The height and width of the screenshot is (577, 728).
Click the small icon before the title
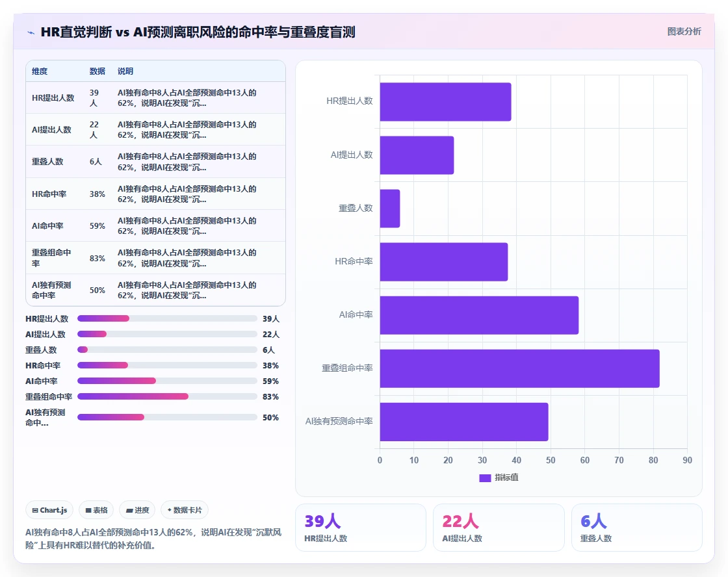(x=31, y=32)
